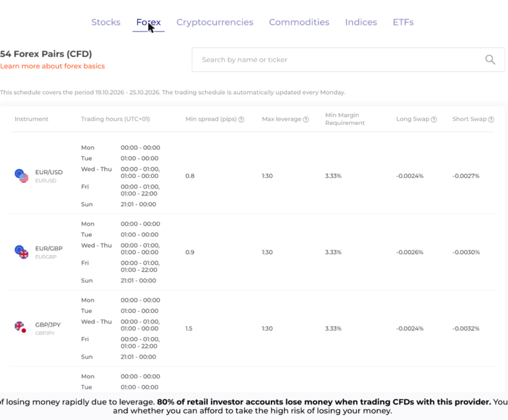Select GBP/JPY long swap -0.0024%
This screenshot has width=508, height=420.
pyautogui.click(x=410, y=328)
